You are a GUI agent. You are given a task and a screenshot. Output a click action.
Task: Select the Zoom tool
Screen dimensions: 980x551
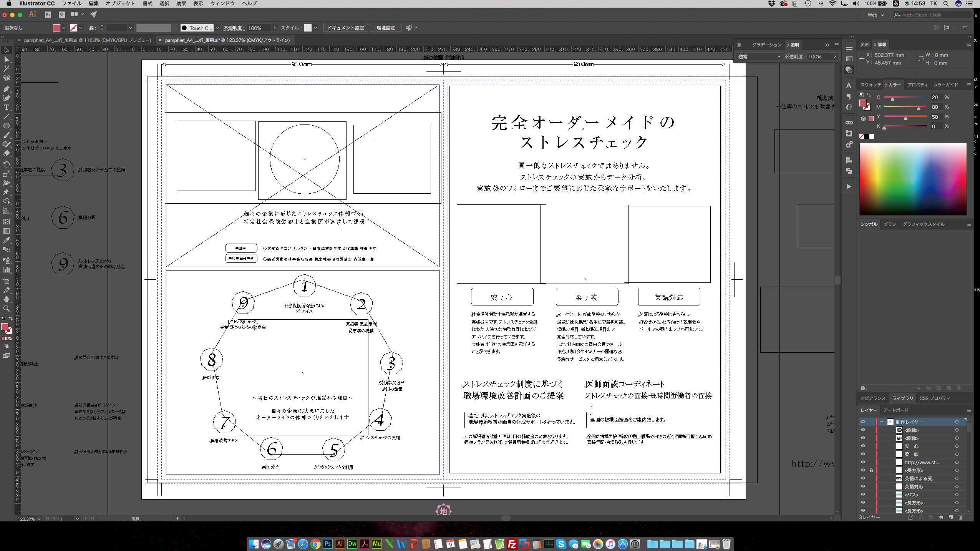[7, 309]
